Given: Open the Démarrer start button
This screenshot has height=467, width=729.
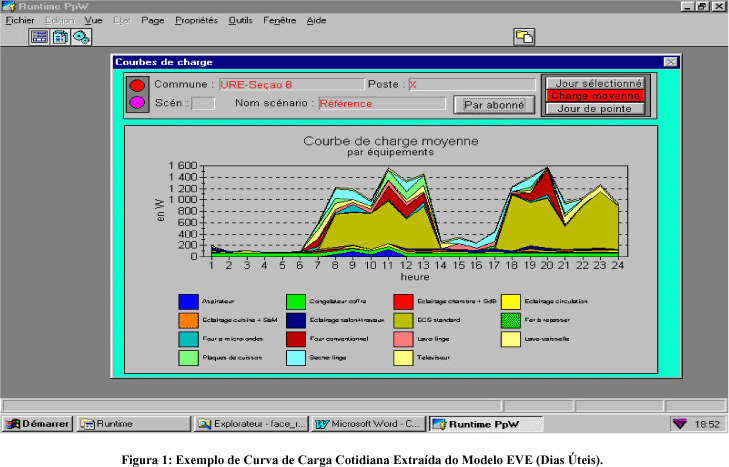Looking at the screenshot, I should pos(38,424).
